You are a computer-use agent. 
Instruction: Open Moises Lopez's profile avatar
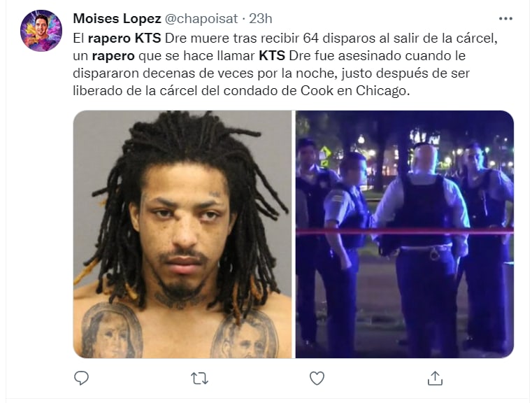click(41, 31)
